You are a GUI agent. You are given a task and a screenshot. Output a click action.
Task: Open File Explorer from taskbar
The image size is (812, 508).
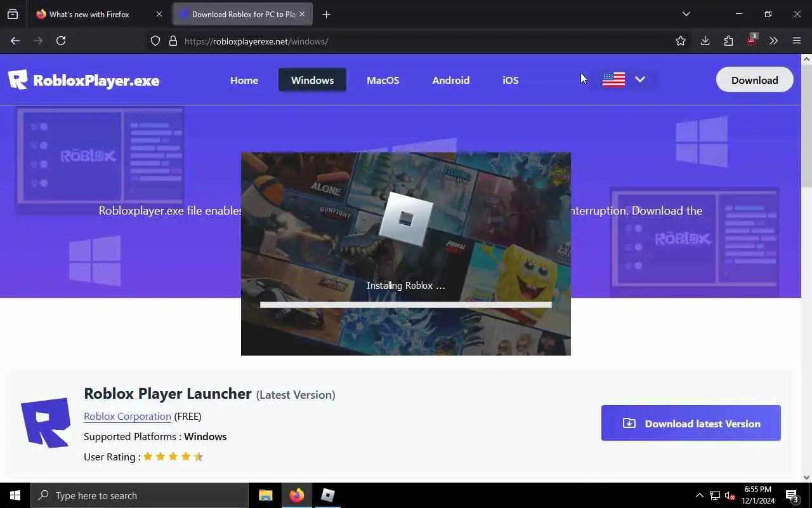[266, 495]
